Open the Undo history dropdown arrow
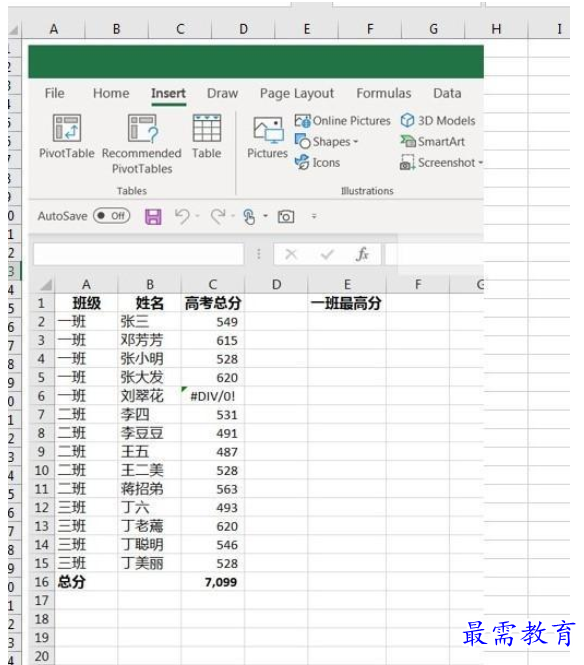The width and height of the screenshot is (584, 665). click(x=198, y=216)
